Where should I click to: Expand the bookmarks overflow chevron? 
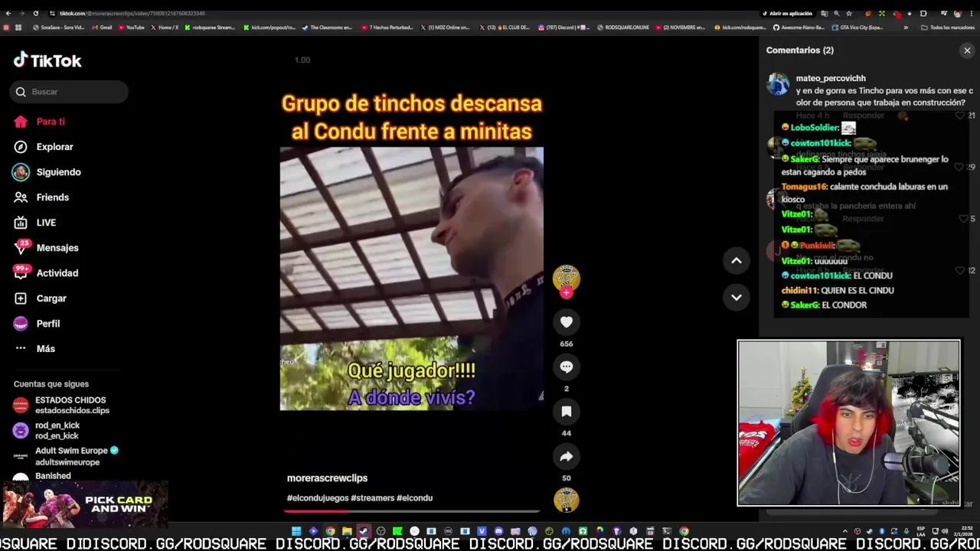(x=906, y=28)
